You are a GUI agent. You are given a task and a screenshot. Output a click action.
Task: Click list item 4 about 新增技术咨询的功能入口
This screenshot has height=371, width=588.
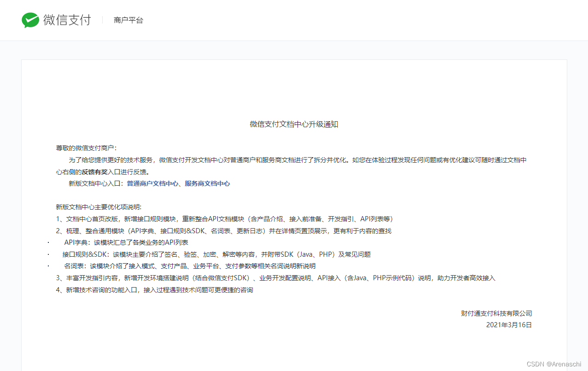153,290
